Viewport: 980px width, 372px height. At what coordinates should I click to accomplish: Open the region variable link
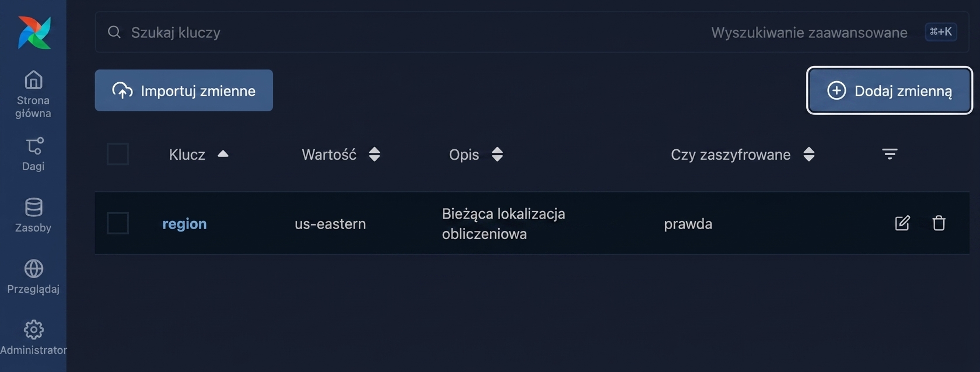point(184,224)
